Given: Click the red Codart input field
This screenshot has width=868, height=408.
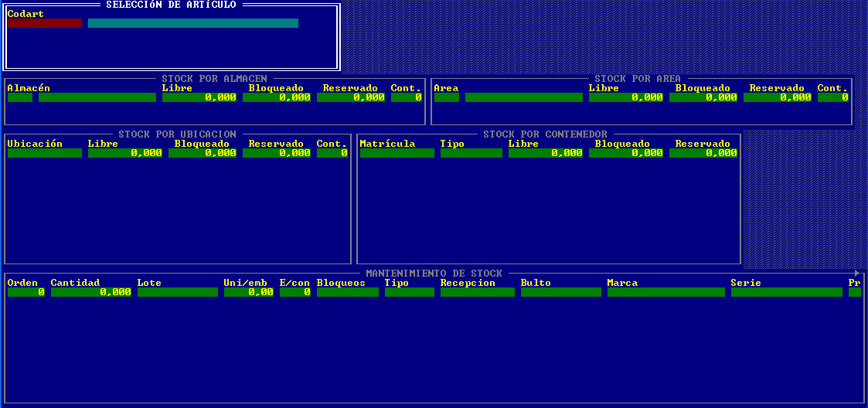Looking at the screenshot, I should [44, 23].
